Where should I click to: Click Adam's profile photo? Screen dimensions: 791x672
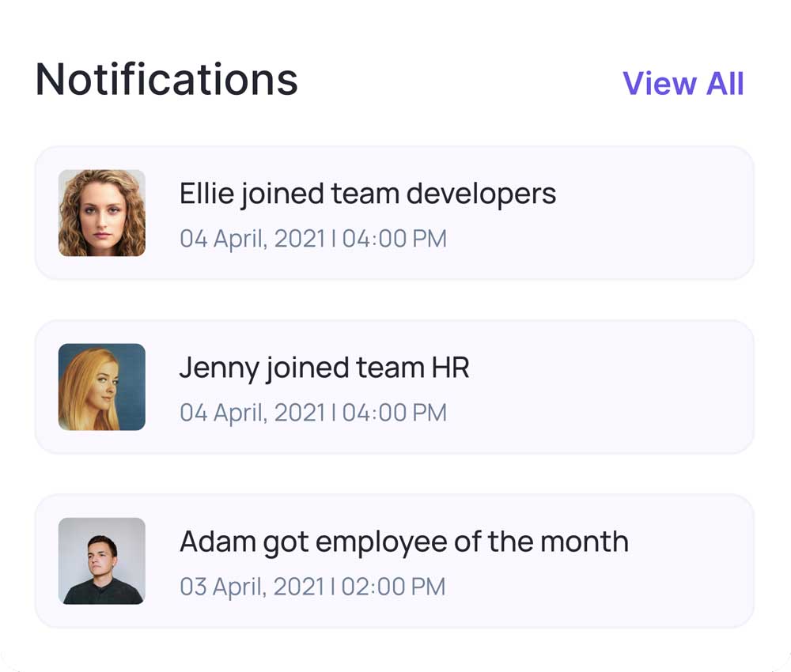pos(102,561)
